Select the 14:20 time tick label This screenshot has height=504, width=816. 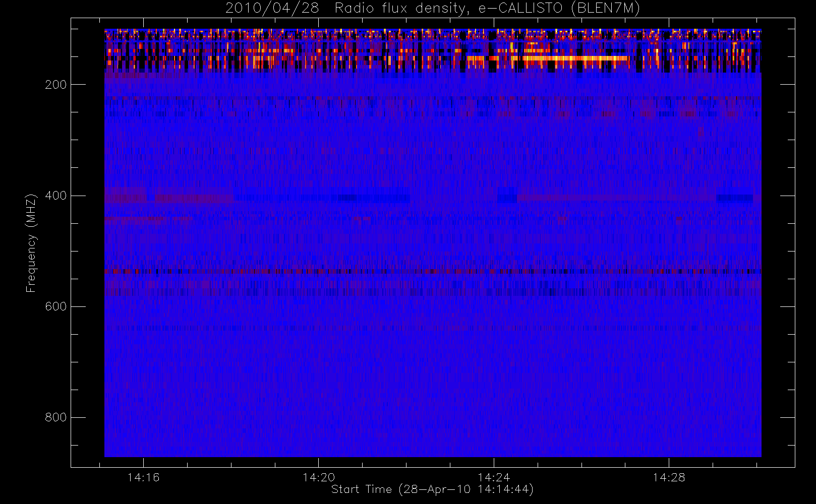tap(319, 477)
